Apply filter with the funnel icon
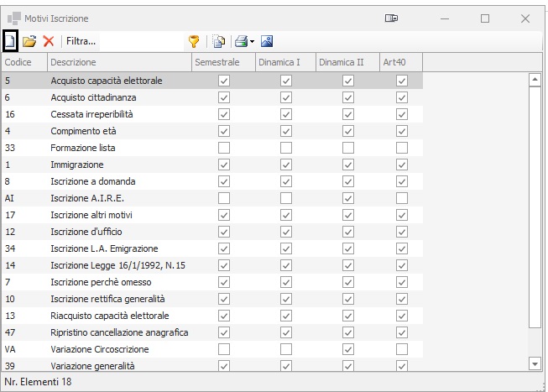 (x=194, y=40)
